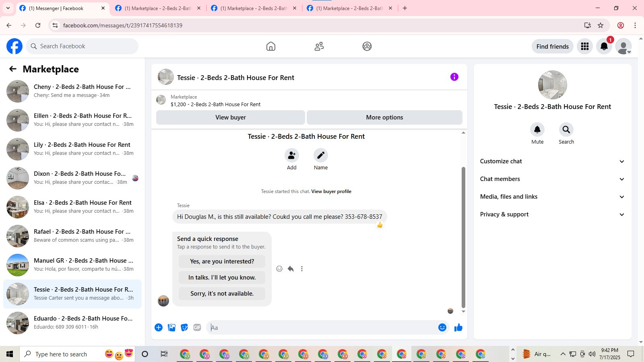Expand the Chat members section
Image resolution: width=644 pixels, height=362 pixels.
coord(552,179)
